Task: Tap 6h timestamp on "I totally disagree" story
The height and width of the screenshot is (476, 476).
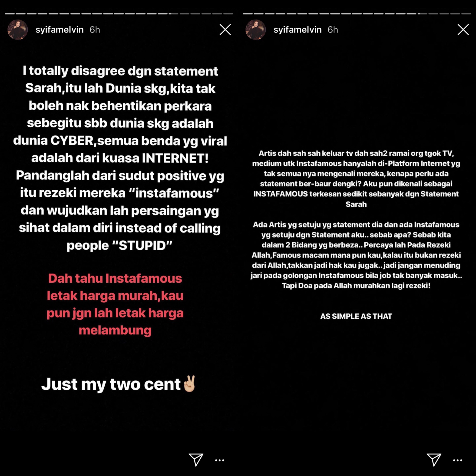Action: 95,30
